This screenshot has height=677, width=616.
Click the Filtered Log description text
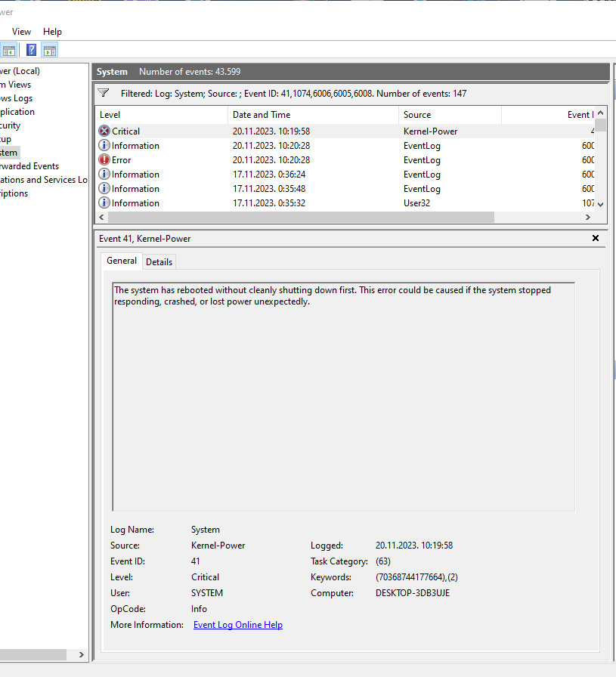point(294,94)
